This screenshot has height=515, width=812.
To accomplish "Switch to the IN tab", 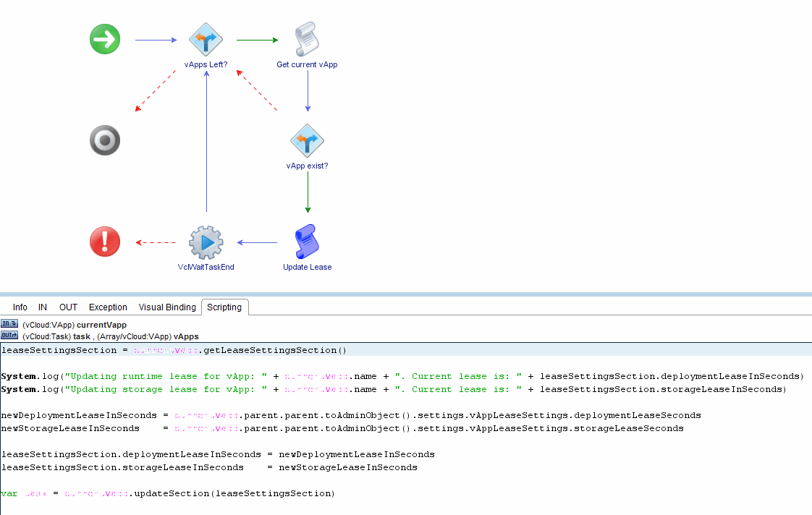I will 43,307.
